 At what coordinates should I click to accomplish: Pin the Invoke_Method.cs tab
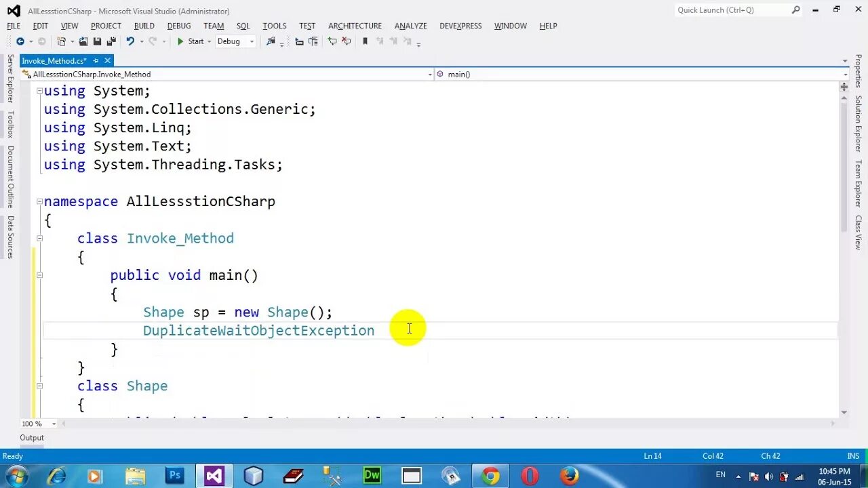click(x=96, y=61)
